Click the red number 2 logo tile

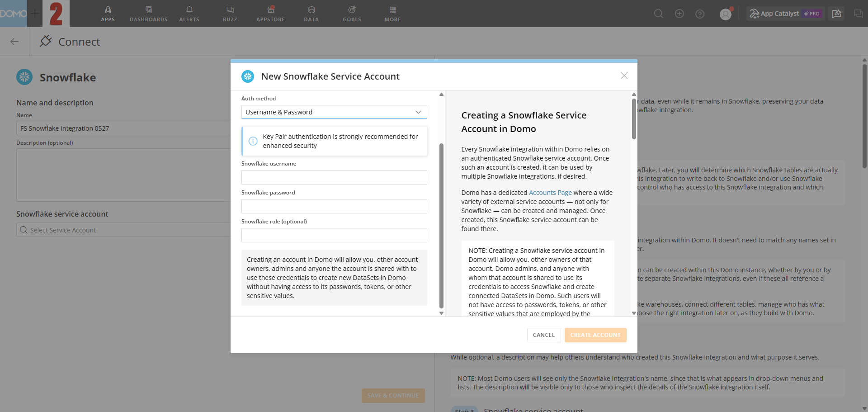click(56, 14)
